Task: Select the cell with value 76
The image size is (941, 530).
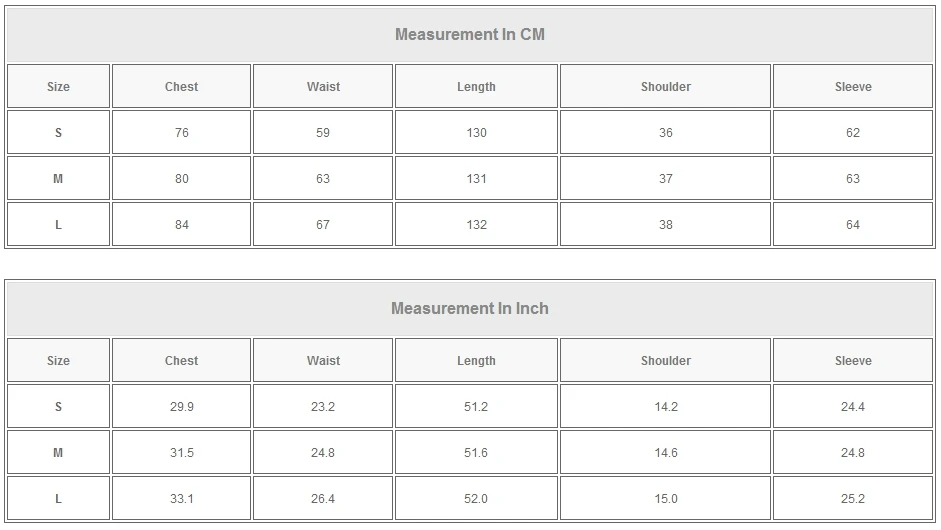Action: (181, 133)
